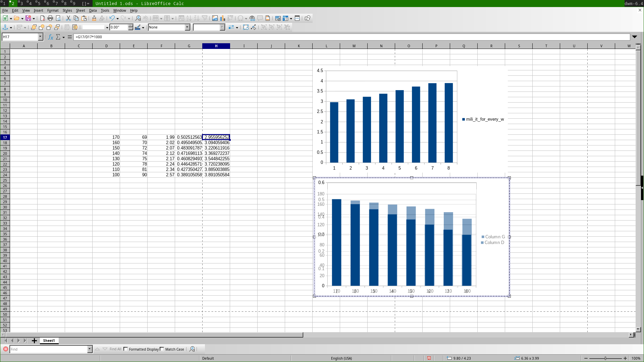Print the spreadsheet with the printer icon
644x362 pixels.
click(50, 18)
